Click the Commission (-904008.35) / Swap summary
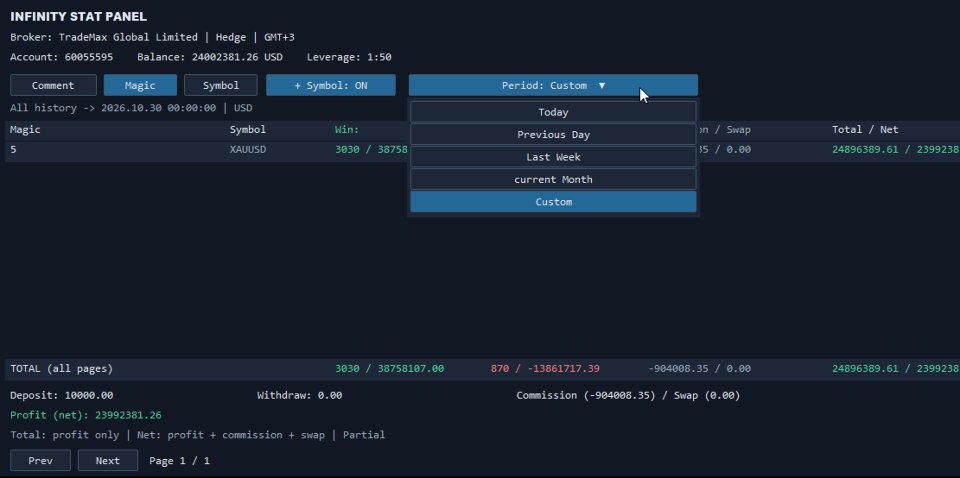Viewport: 960px width, 478px height. [x=628, y=395]
